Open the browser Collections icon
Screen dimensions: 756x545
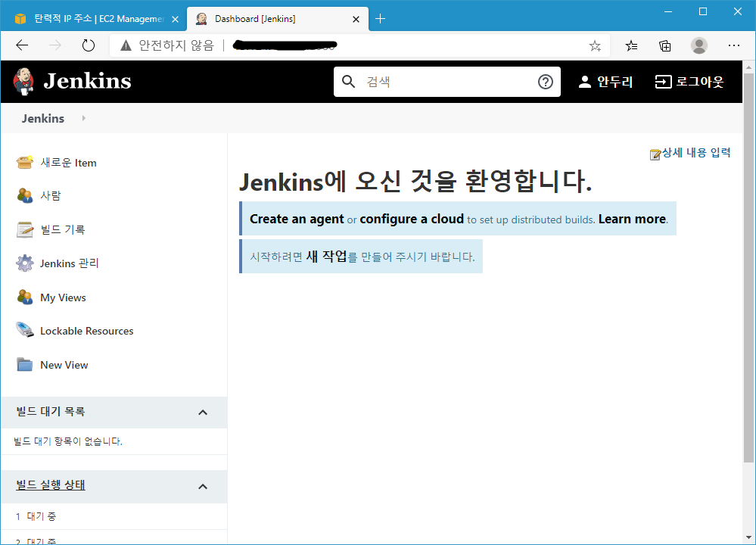pyautogui.click(x=665, y=46)
